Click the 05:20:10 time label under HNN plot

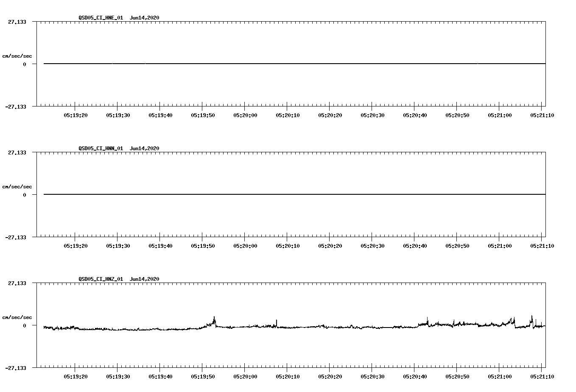click(x=288, y=246)
